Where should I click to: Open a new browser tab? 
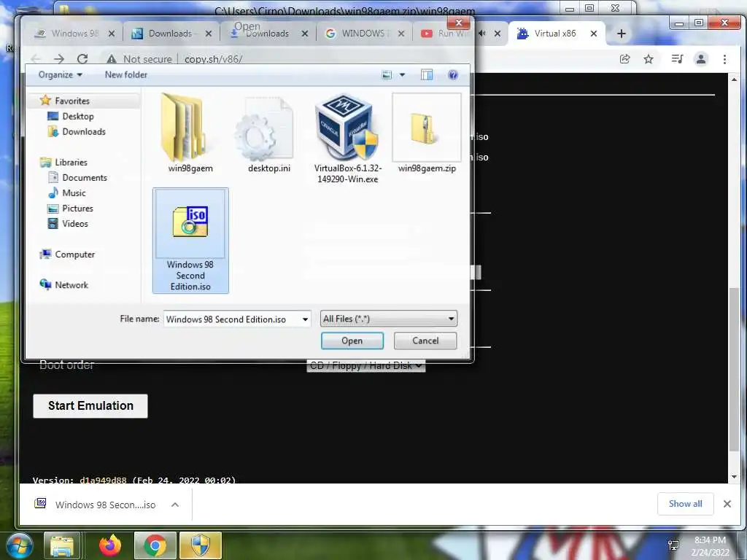pyautogui.click(x=622, y=34)
